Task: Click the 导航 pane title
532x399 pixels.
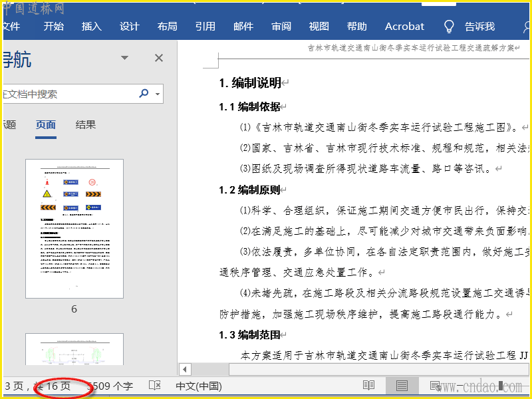Action: tap(17, 59)
